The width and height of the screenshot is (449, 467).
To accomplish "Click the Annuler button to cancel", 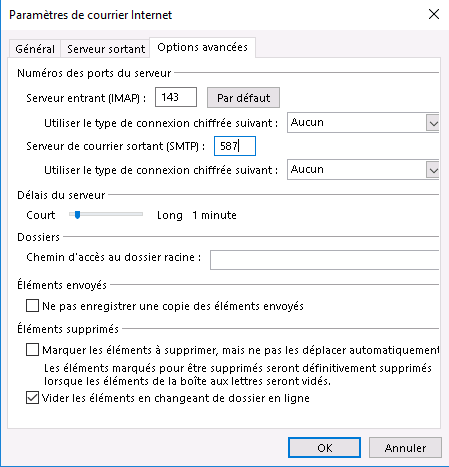I will point(405,448).
